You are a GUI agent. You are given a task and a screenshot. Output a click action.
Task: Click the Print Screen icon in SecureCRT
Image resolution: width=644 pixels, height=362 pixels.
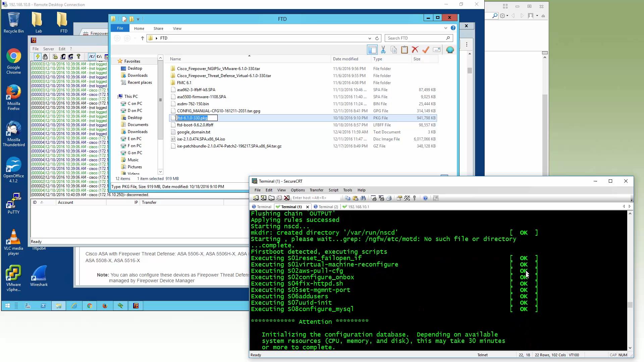coord(374,198)
